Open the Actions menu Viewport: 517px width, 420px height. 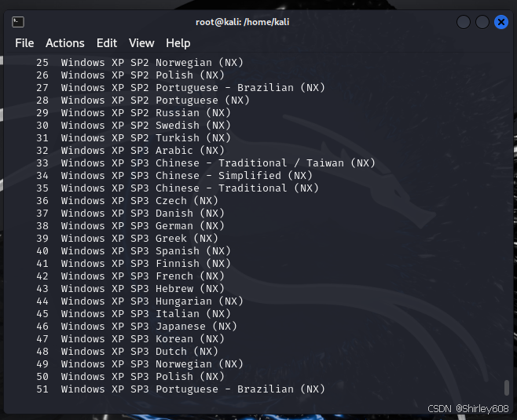65,43
